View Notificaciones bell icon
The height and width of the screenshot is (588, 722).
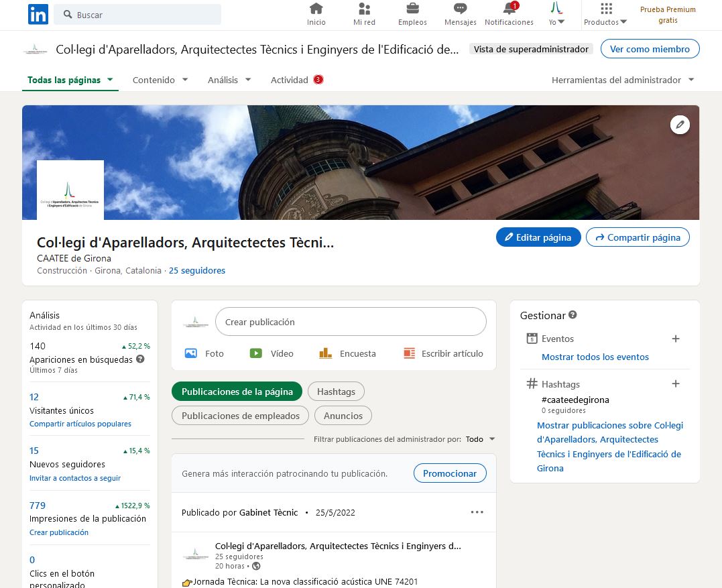point(509,14)
